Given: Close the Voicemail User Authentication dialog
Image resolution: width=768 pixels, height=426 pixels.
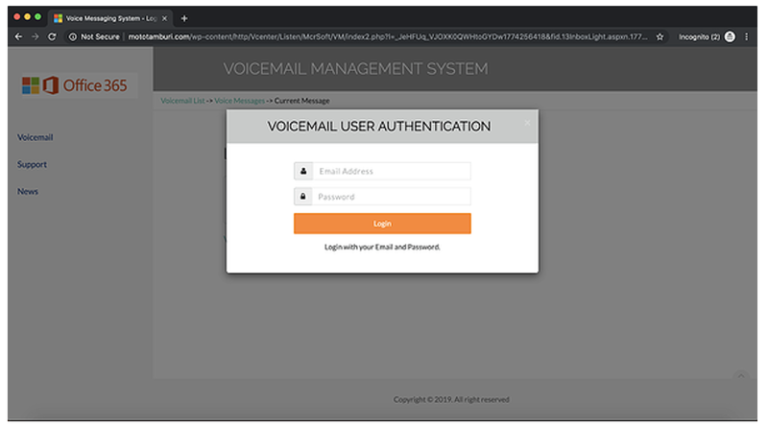Looking at the screenshot, I should [x=527, y=123].
